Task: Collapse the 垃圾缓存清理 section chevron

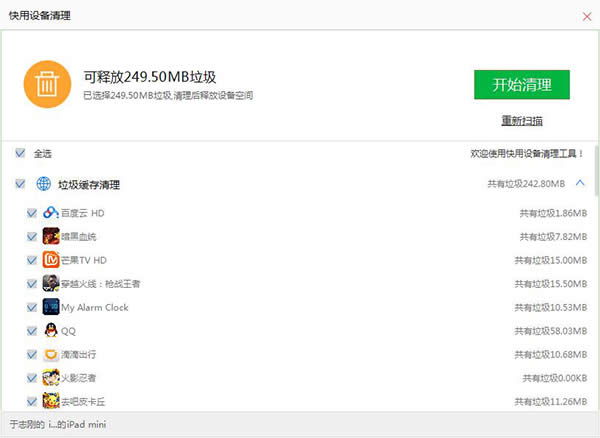Action: pos(580,183)
